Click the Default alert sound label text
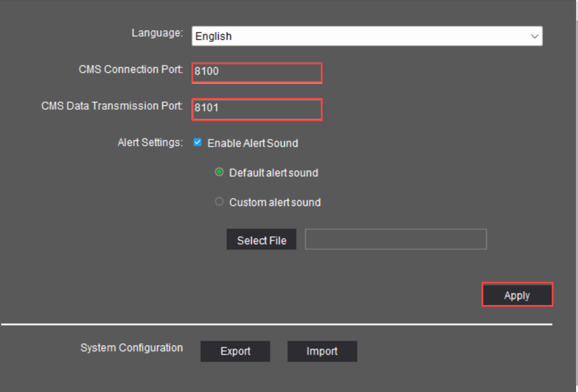This screenshot has height=392, width=578. pyautogui.click(x=274, y=173)
